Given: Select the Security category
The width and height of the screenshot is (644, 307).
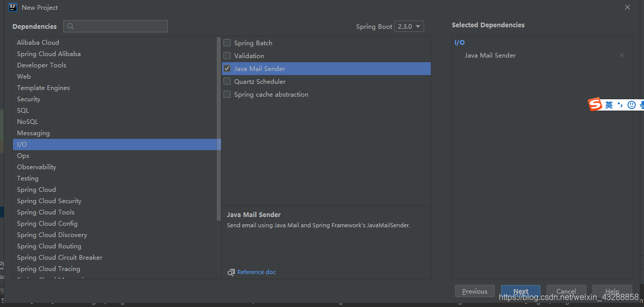Looking at the screenshot, I should [x=116, y=99].
